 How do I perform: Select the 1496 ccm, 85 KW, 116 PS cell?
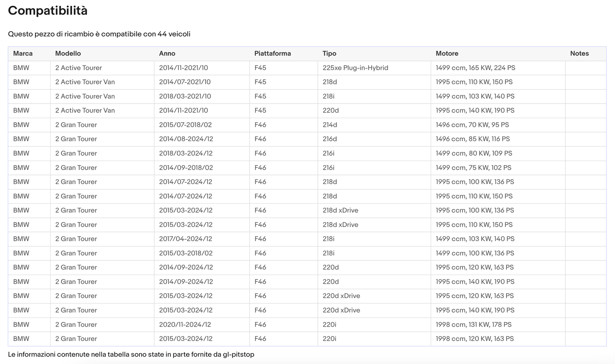[498, 139]
